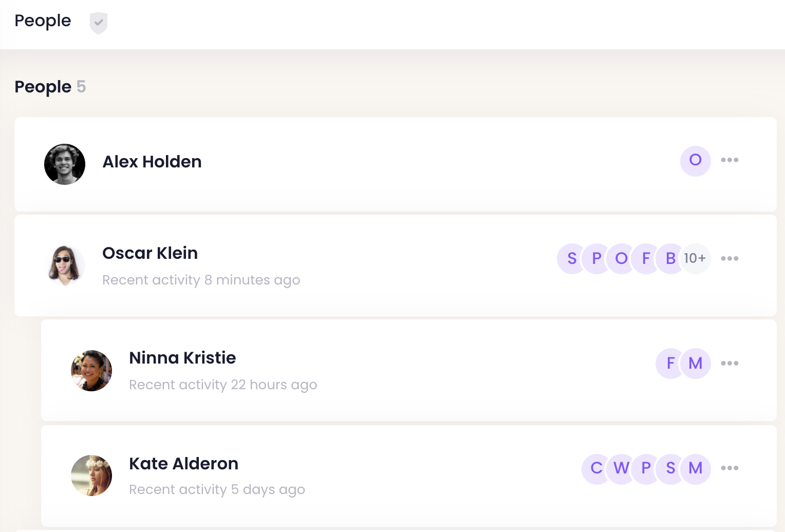The width and height of the screenshot is (785, 532).
Task: Click the W badge on Kate Alderon's row
Action: [621, 468]
